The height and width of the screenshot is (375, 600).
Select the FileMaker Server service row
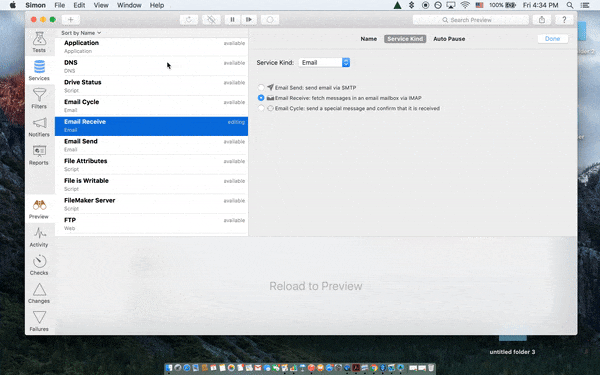click(152, 205)
